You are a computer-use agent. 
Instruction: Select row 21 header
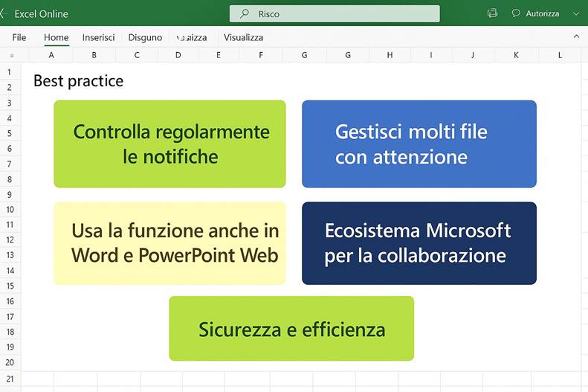coord(10,379)
